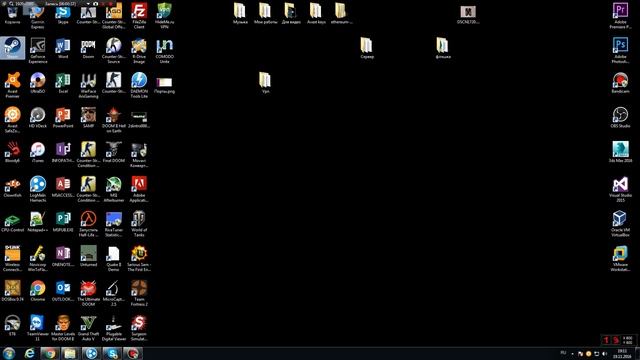Viewport: 640px width, 360px height.
Task: Launch FileZilla Client from the desktop
Action: tap(139, 16)
